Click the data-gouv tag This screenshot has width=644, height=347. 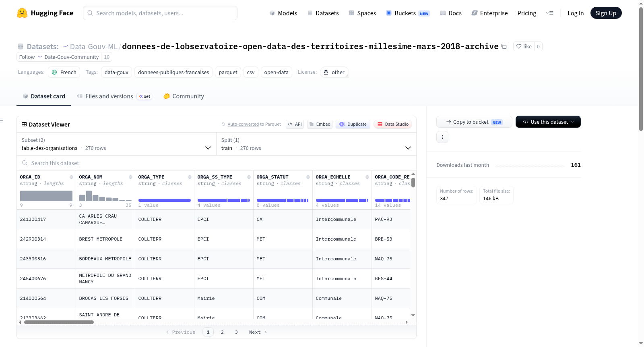(116, 72)
